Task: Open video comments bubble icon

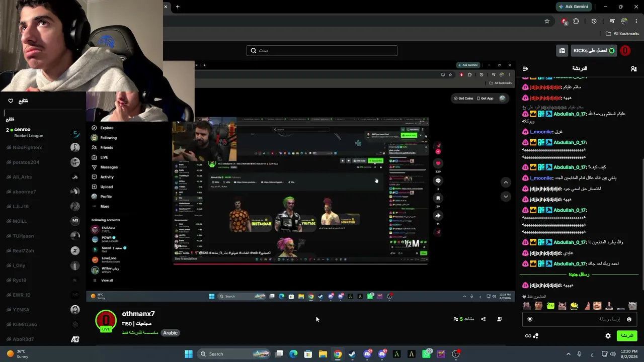Action: [x=438, y=181]
